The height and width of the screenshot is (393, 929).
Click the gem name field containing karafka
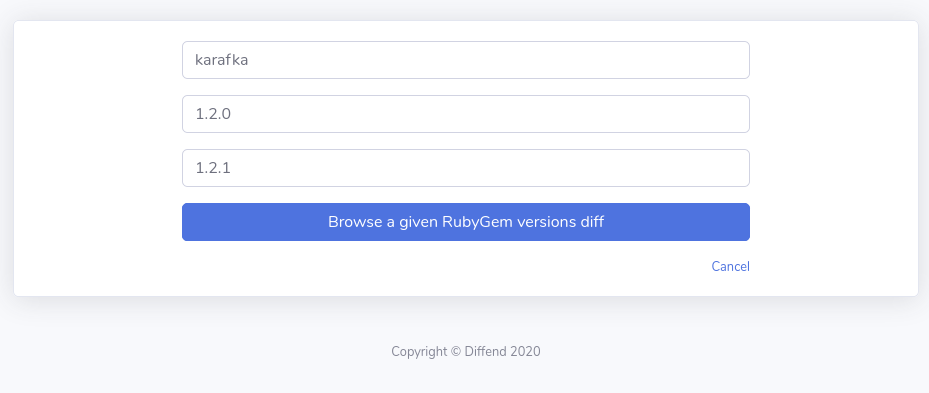466,60
